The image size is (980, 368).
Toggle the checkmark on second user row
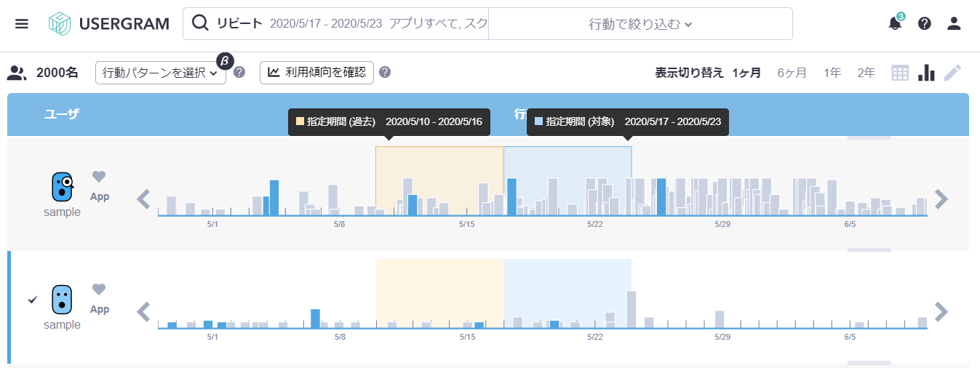coord(32,300)
